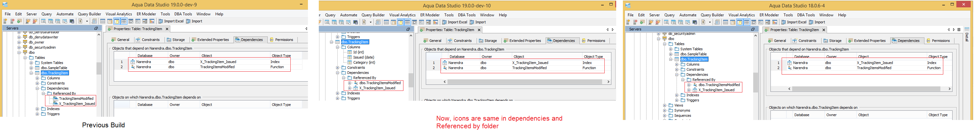This screenshot has height=135, width=980.
Task: Click Import Excel in the 19.0.0-dev-10 window toolbar
Action: click(454, 22)
